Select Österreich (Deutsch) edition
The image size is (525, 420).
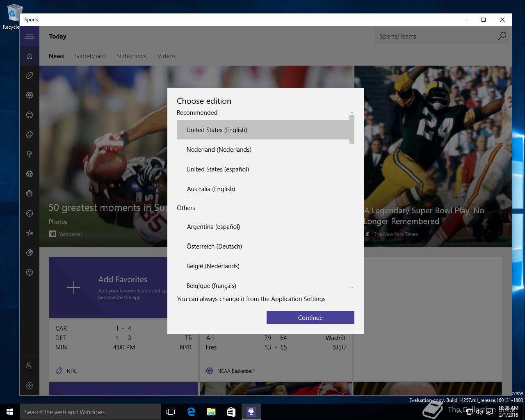pyautogui.click(x=263, y=246)
